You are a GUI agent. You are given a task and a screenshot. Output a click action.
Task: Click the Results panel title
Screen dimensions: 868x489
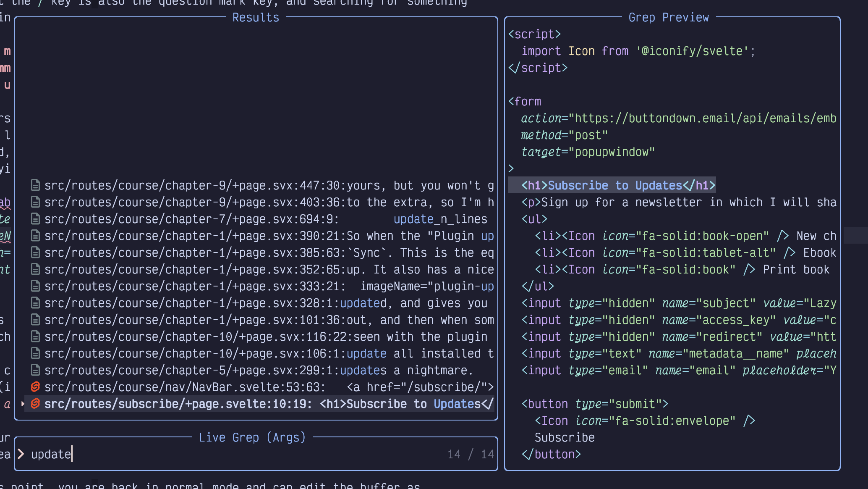pyautogui.click(x=256, y=17)
